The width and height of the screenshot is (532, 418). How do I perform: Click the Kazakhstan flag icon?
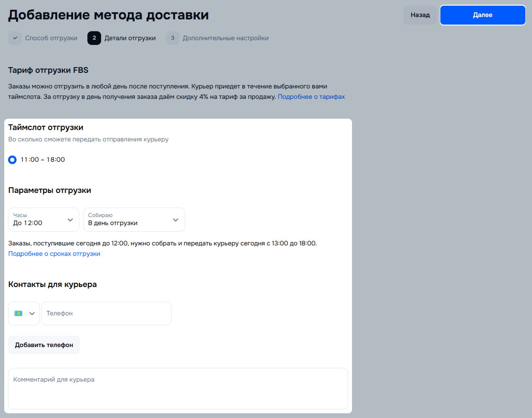click(x=18, y=313)
